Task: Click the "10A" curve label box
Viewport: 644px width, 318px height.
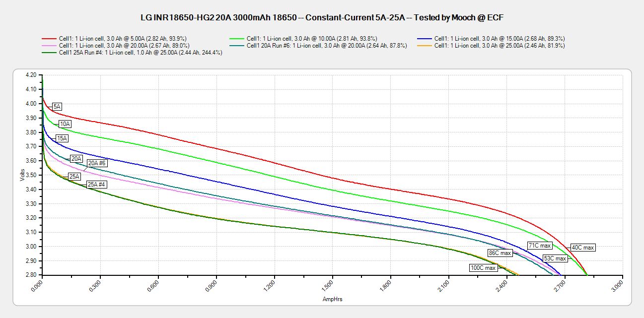Action: tap(65, 124)
